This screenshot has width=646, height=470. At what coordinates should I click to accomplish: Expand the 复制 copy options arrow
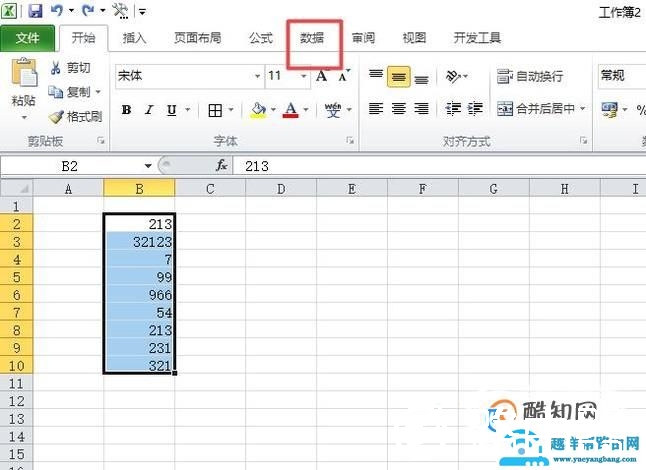[98, 92]
